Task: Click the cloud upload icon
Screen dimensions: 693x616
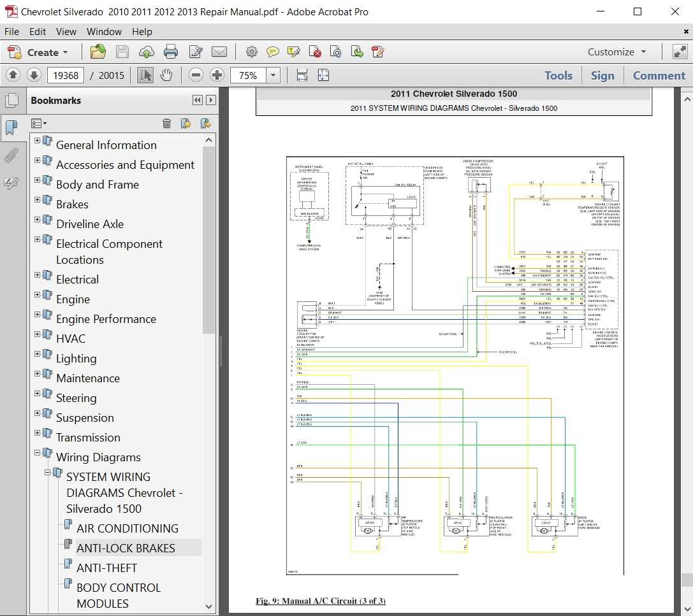Action: point(146,52)
